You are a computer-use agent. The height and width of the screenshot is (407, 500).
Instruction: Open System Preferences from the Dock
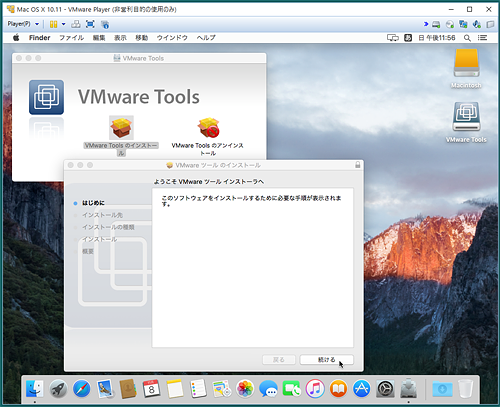385,389
